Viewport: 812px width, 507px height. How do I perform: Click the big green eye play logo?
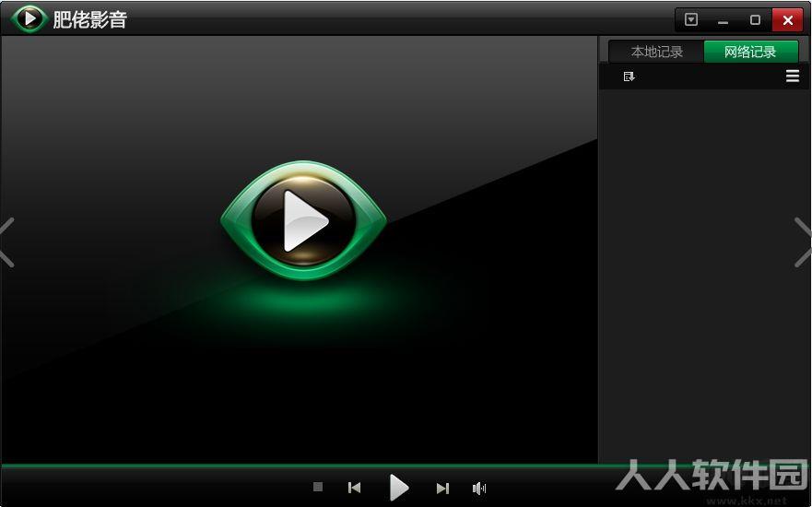[x=303, y=220]
